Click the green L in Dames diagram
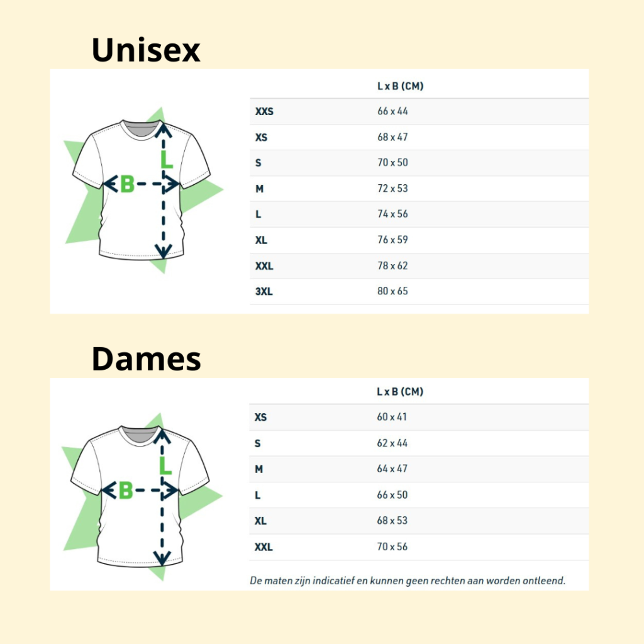644x644 pixels. click(x=165, y=466)
